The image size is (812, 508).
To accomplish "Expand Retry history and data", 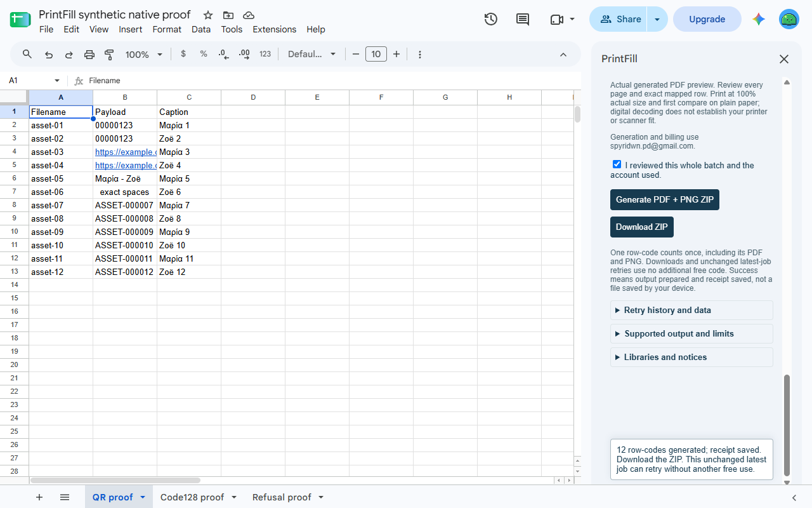I will point(691,310).
